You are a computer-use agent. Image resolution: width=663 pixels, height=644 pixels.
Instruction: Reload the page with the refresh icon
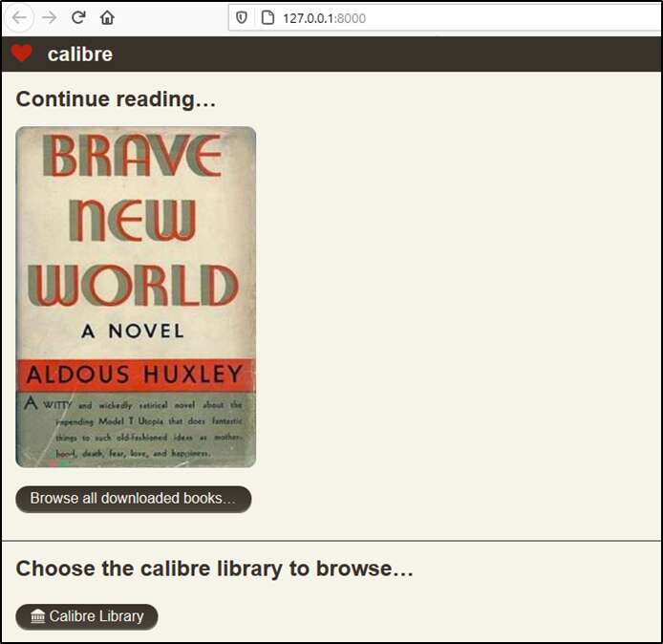78,17
